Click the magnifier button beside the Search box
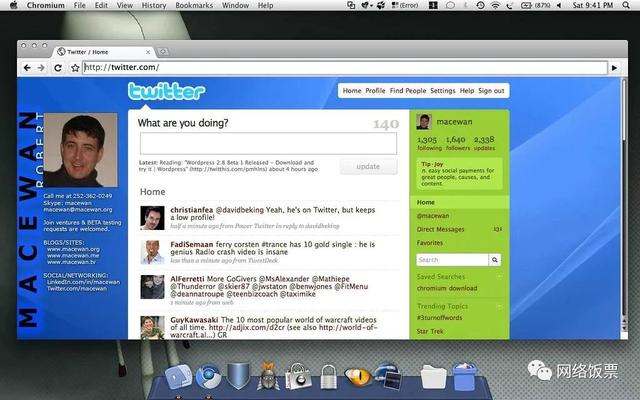The width and height of the screenshot is (640, 400). click(x=495, y=260)
